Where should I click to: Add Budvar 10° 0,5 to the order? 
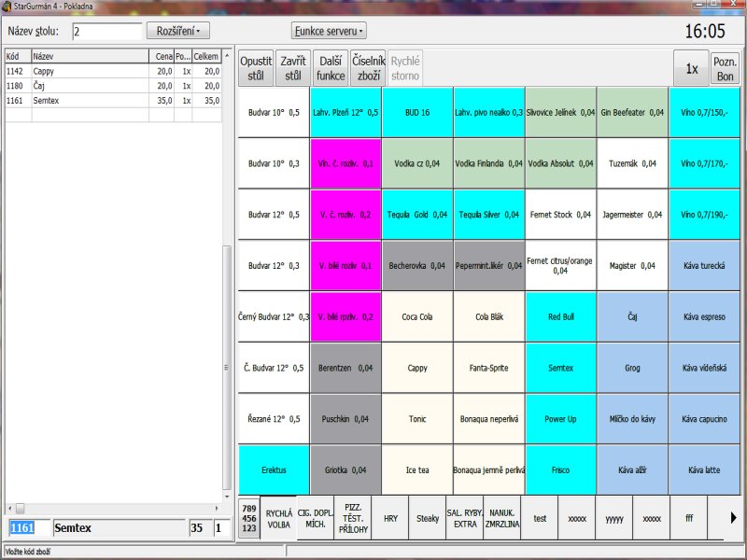point(274,112)
